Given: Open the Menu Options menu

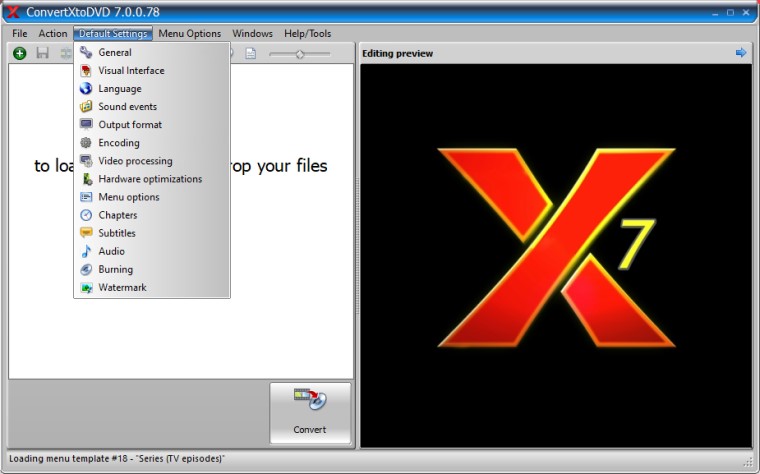Looking at the screenshot, I should pos(190,33).
